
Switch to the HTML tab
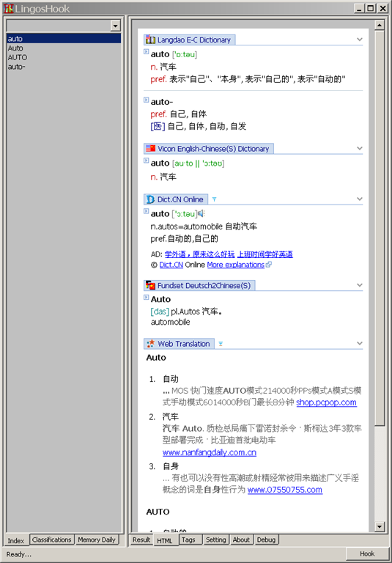point(165,540)
